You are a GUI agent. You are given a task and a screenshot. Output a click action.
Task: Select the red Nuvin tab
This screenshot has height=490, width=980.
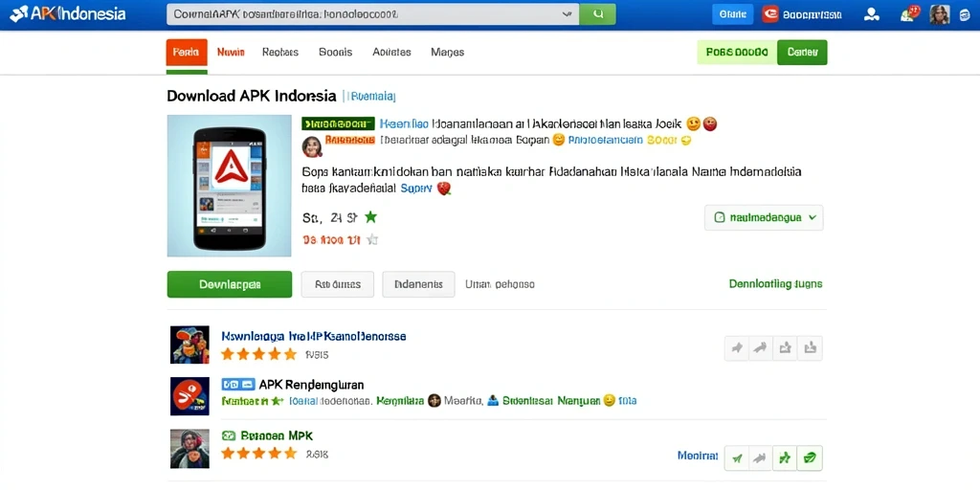231,53
